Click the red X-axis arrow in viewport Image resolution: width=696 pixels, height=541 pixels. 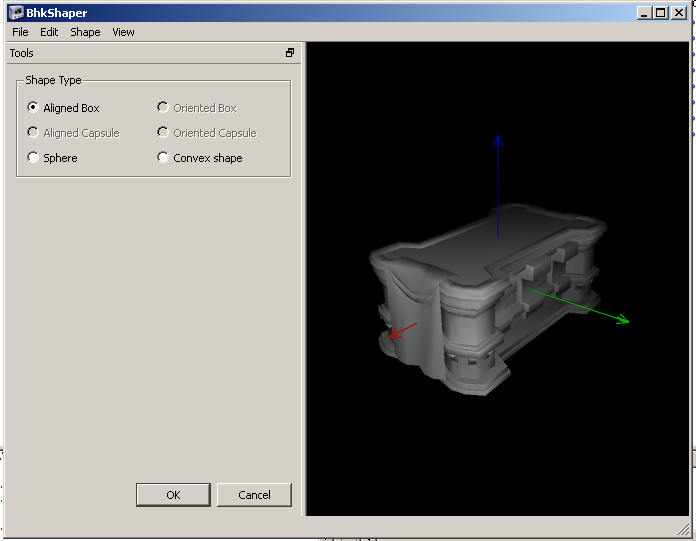(403, 331)
